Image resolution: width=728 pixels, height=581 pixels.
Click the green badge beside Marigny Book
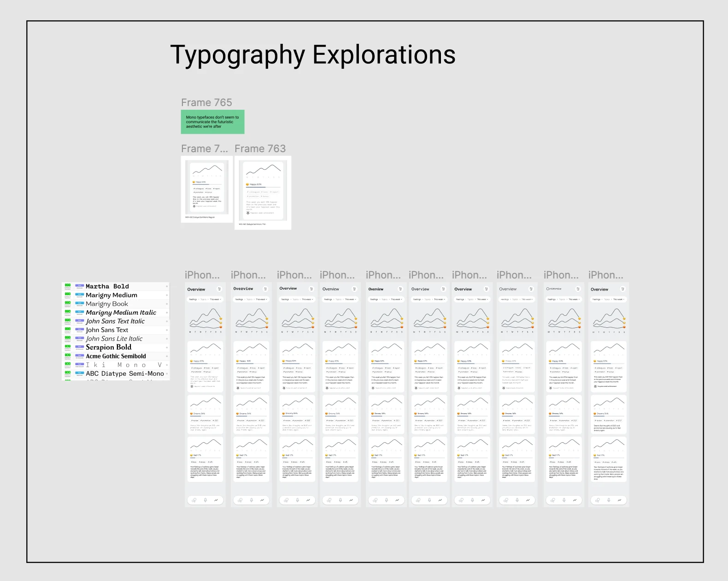(x=68, y=303)
